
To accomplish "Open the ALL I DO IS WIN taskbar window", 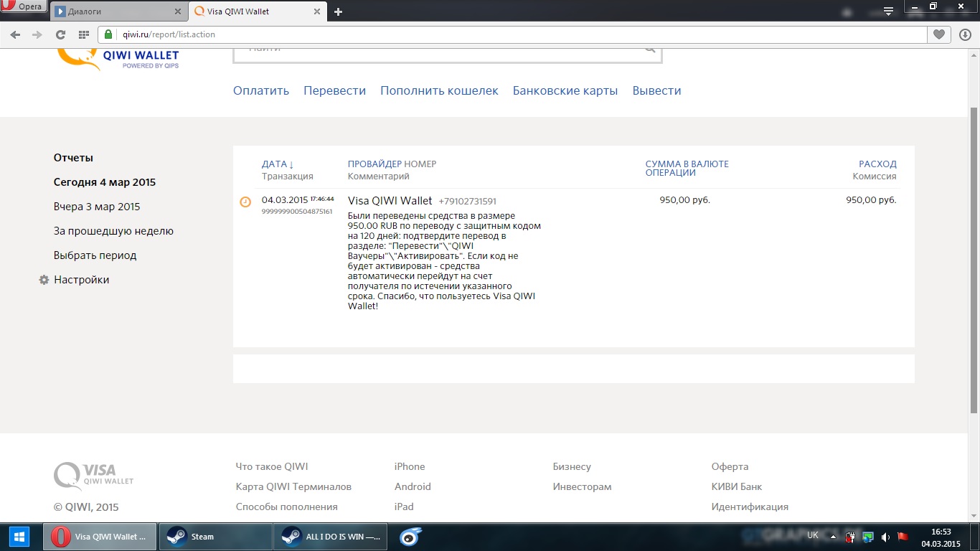I will point(330,537).
